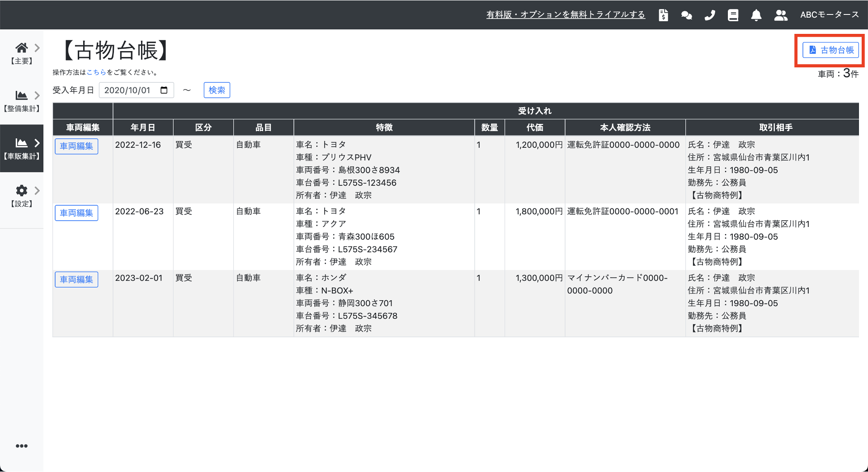
Task: Click the phone support icon
Action: pos(710,15)
